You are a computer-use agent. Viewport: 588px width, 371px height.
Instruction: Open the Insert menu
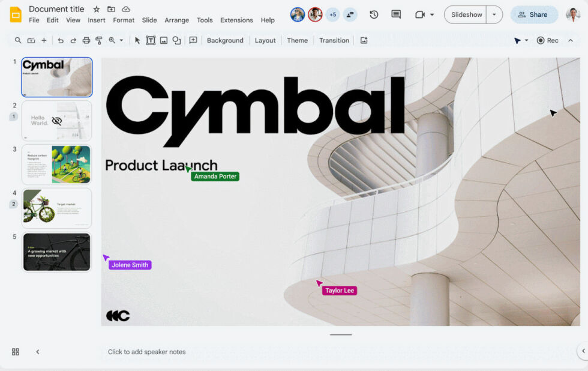tap(97, 20)
